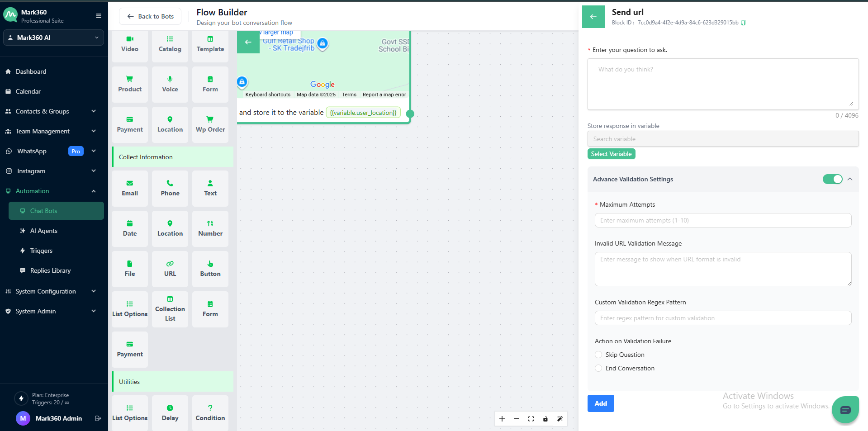Click the blue Add button

(600, 403)
